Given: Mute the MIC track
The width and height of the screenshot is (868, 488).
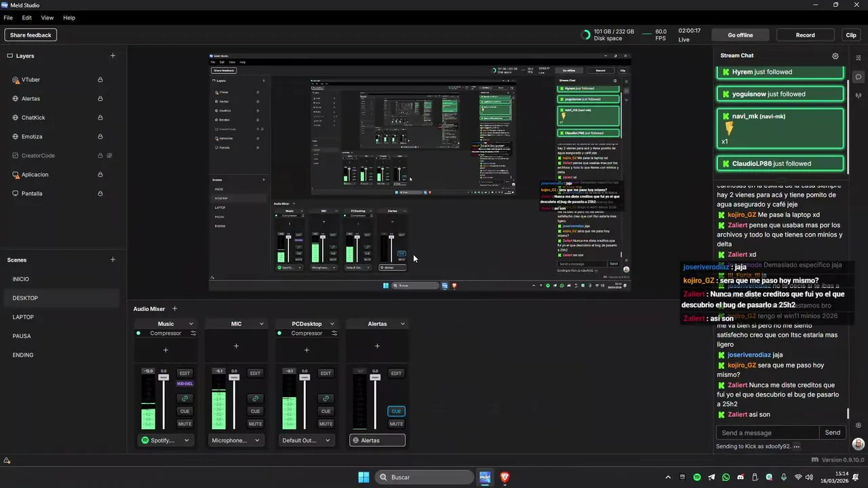Looking at the screenshot, I should coord(255,424).
